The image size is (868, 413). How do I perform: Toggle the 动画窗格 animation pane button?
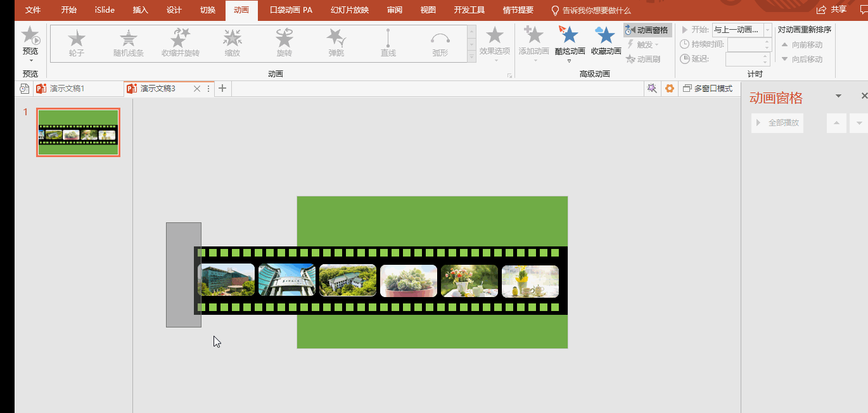647,30
